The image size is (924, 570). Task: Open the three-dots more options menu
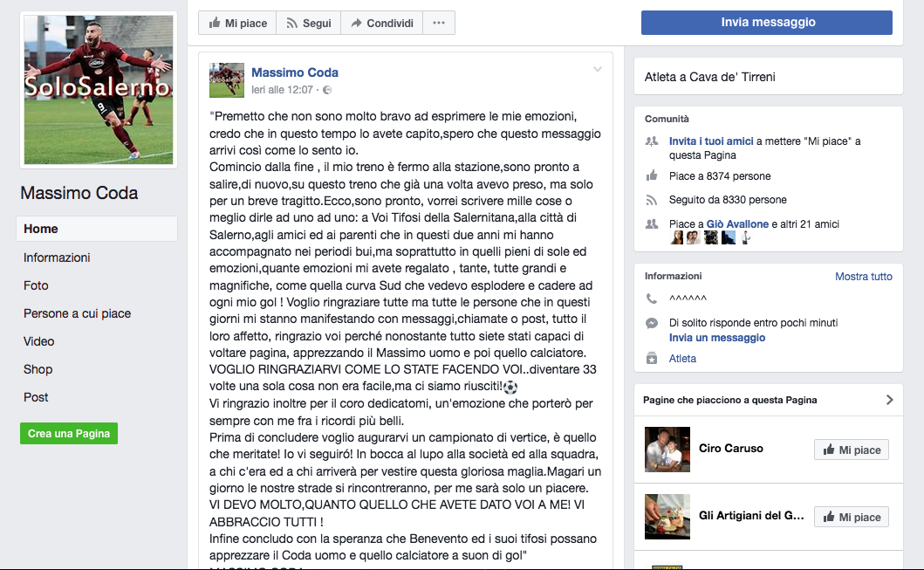439,23
